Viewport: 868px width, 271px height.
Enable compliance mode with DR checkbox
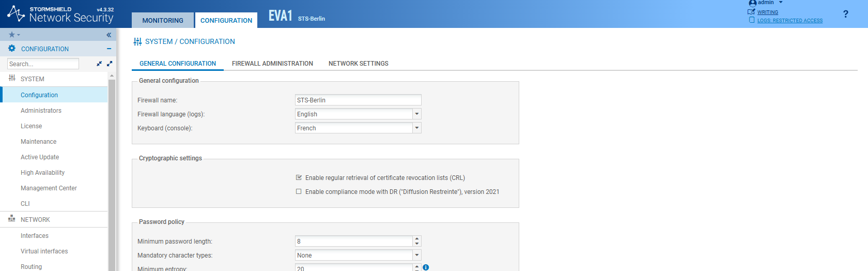point(299,191)
